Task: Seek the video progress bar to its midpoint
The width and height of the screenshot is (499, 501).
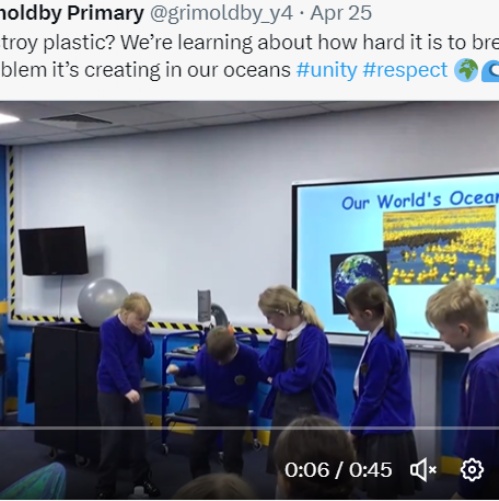Action: click(x=249, y=428)
